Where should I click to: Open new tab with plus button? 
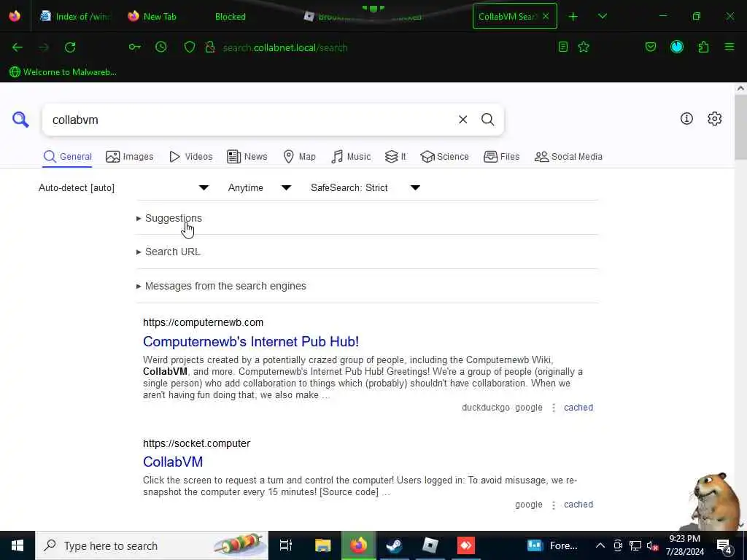(573, 17)
